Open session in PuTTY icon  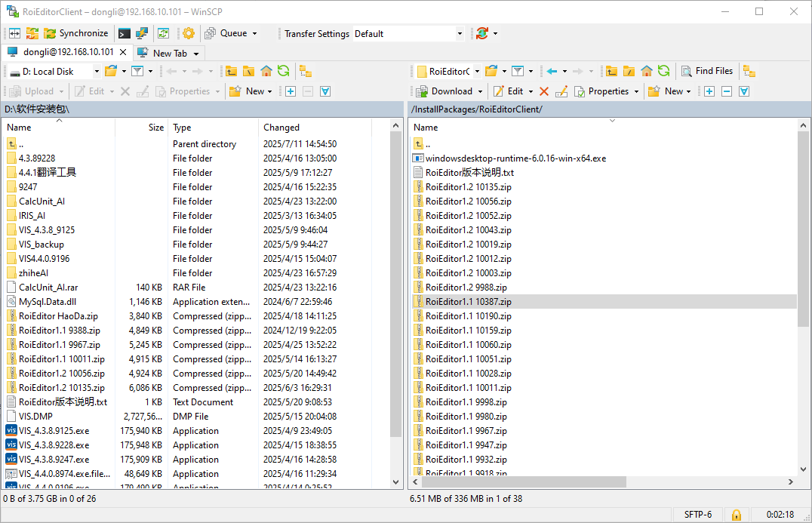[141, 34]
